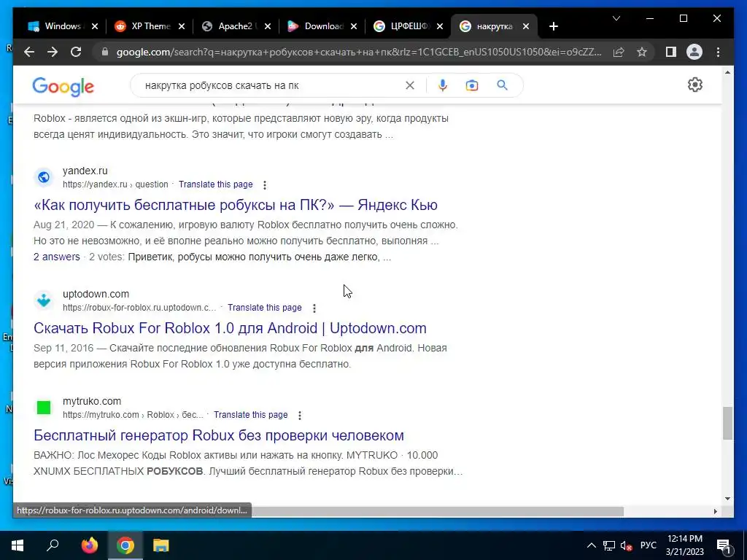Open «Как получить бесплатные робуксы» result
Screen dimensions: 747x560
[236, 205]
